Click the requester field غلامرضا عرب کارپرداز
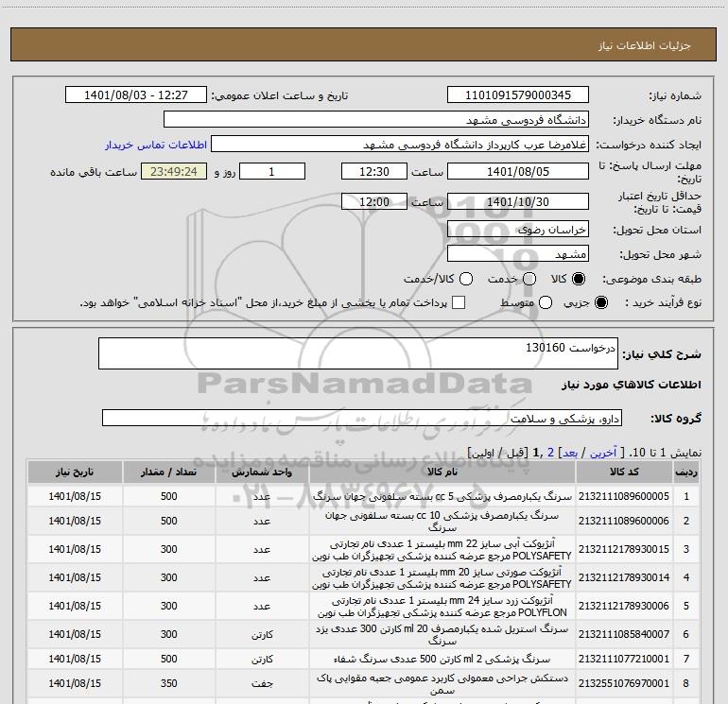728x704 pixels. 400,145
